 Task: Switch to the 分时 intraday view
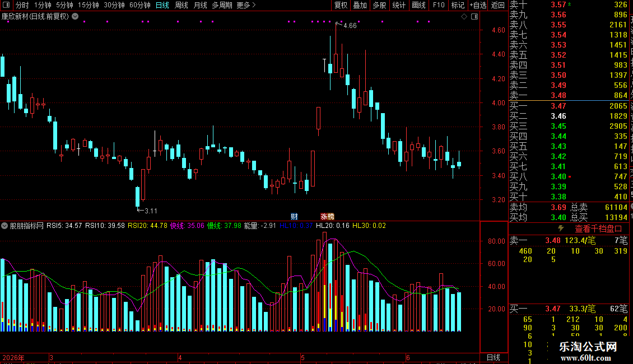pyautogui.click(x=22, y=5)
